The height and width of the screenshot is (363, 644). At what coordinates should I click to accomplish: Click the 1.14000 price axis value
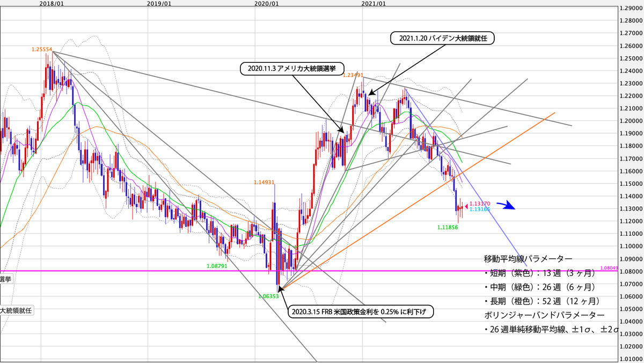(632, 196)
